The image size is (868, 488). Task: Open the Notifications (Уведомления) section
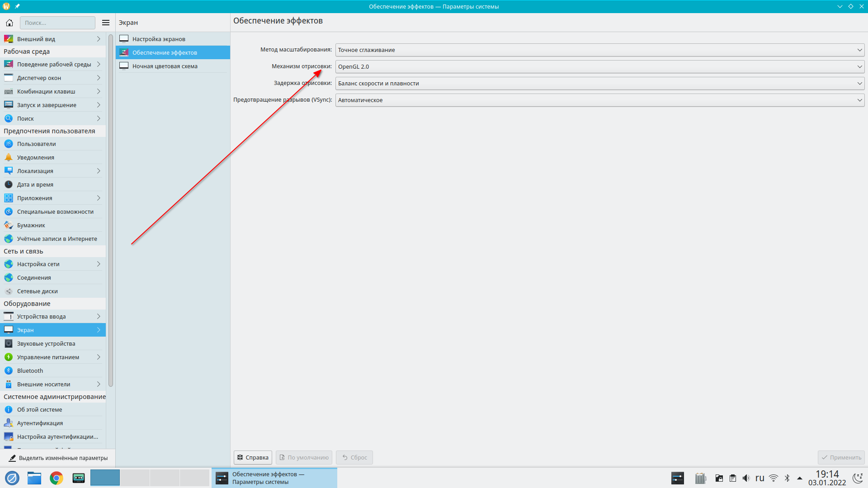click(35, 157)
